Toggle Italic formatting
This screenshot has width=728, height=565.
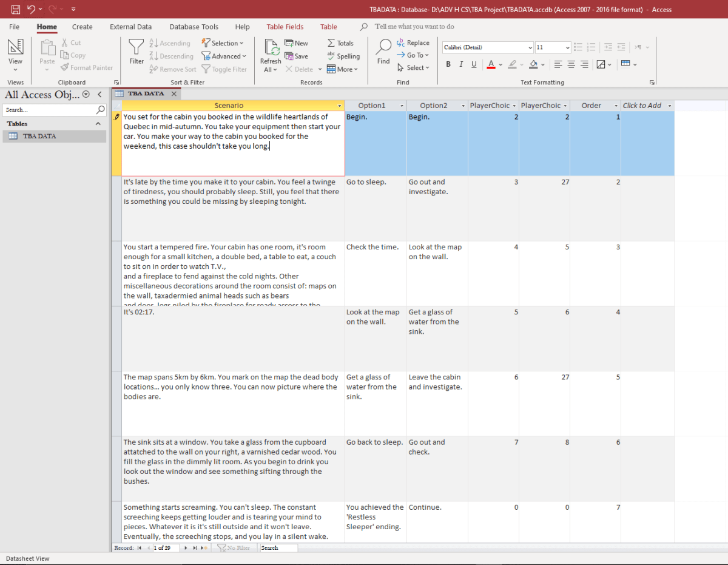pyautogui.click(x=460, y=64)
